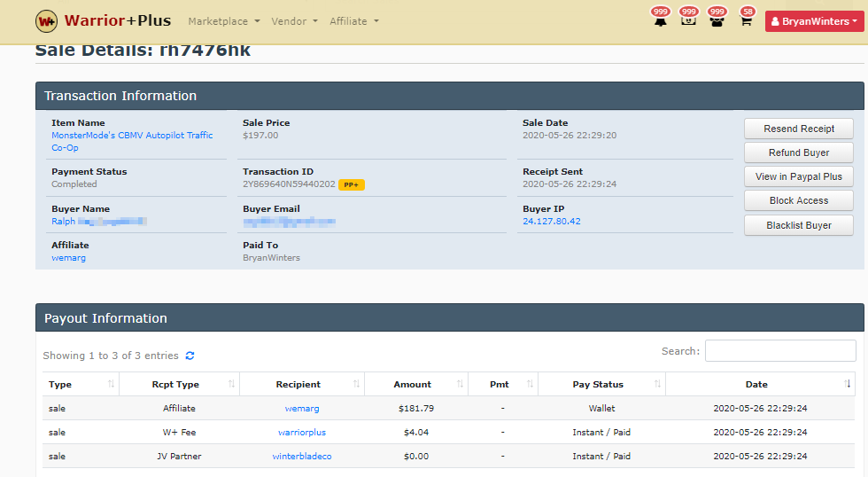The height and width of the screenshot is (477, 868).
Task: Open the shopping cart icon
Action: coord(746,21)
